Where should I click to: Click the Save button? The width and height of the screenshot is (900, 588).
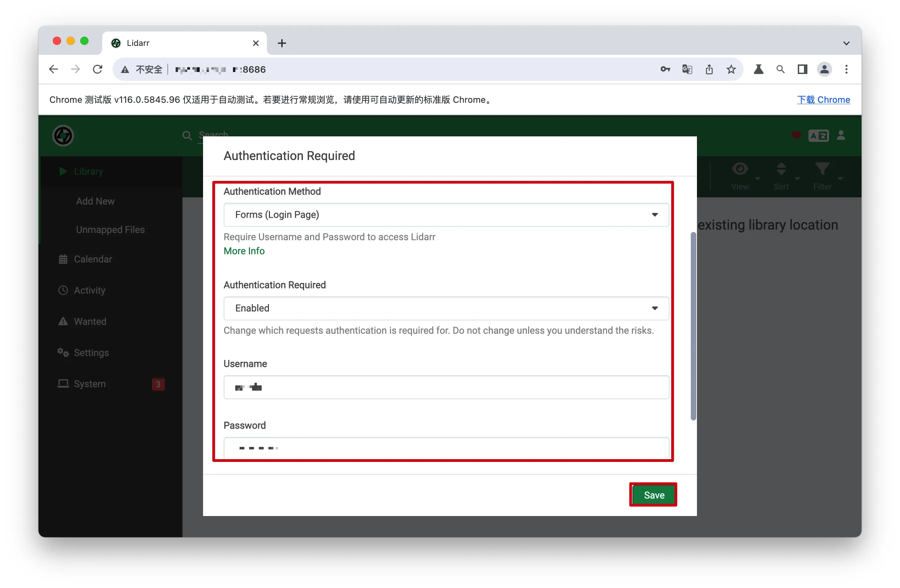click(x=653, y=495)
